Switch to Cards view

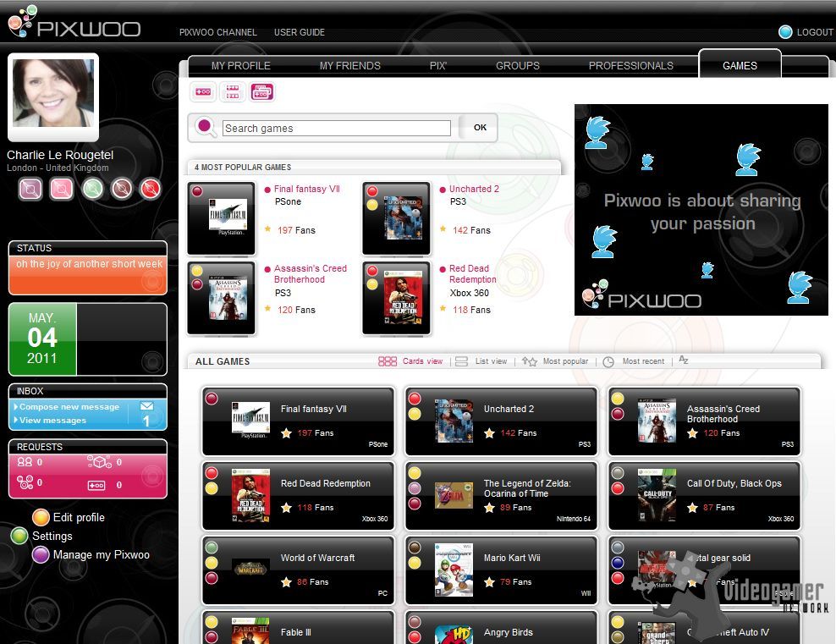(411, 361)
